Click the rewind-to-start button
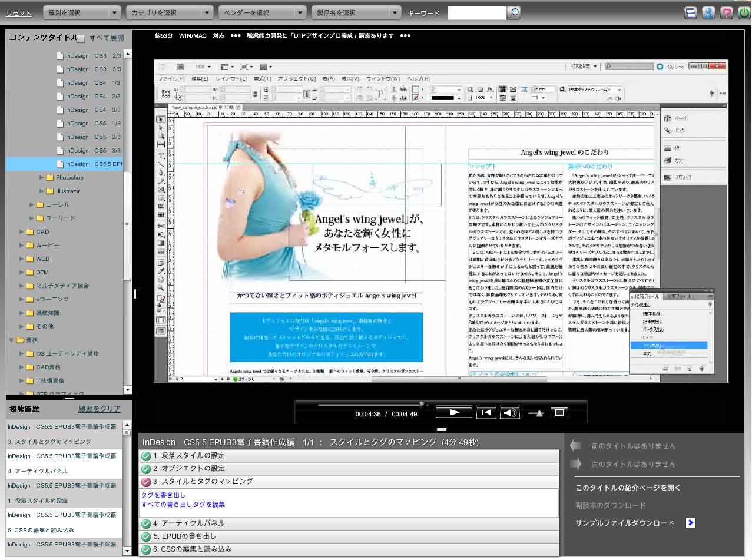The image size is (752, 560). click(486, 413)
